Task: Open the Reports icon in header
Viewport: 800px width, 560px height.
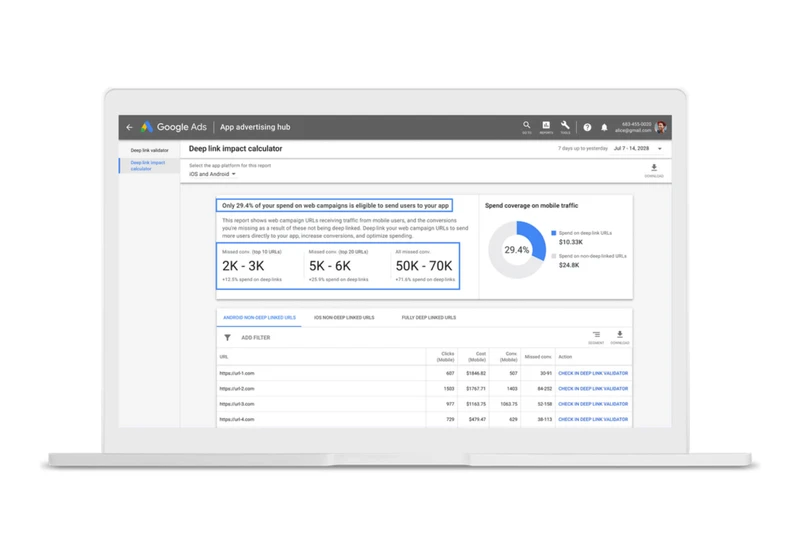Action: (x=546, y=127)
